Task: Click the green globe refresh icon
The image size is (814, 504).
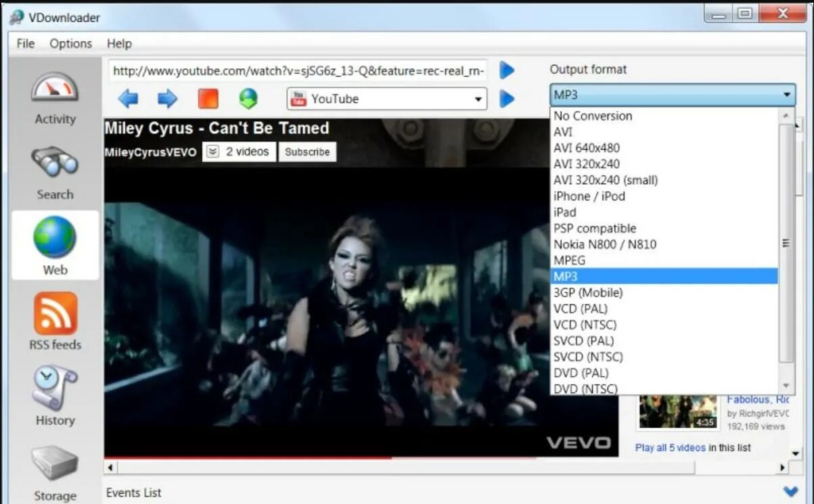Action: pos(248,99)
